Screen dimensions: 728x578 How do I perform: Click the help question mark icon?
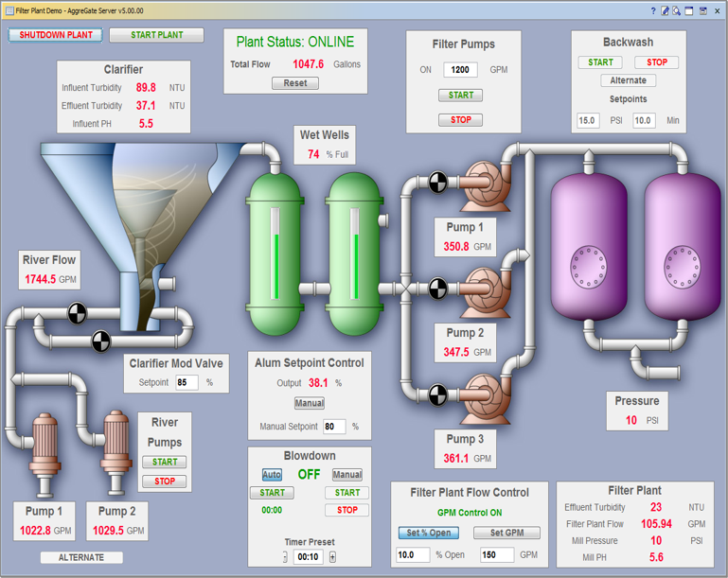653,10
